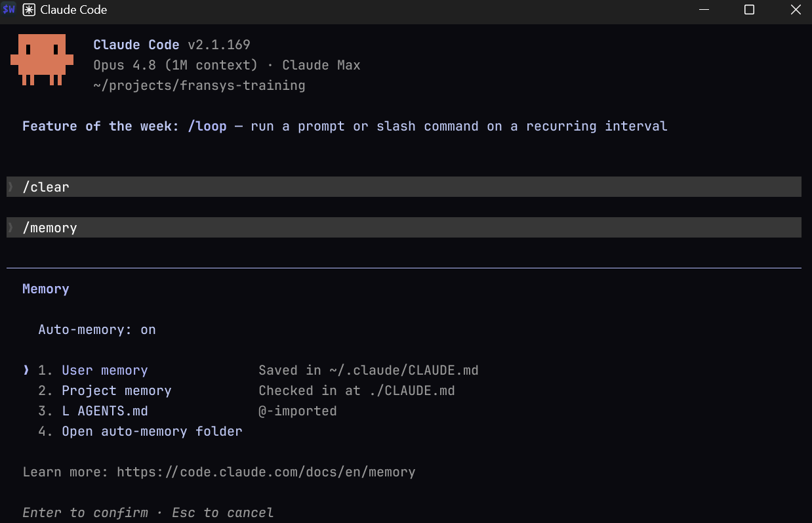Click 'Saved in ~/.claude/CLAUDE.md' text
812x523 pixels.
tap(369, 370)
